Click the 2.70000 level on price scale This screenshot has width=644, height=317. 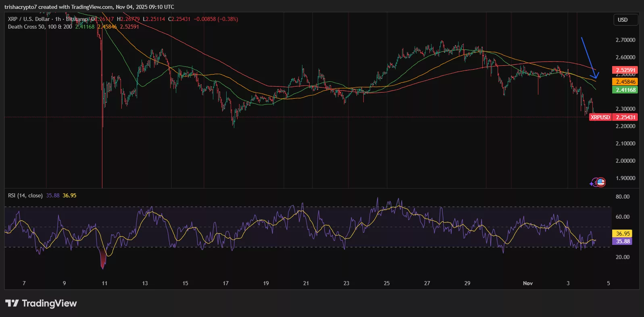625,40
